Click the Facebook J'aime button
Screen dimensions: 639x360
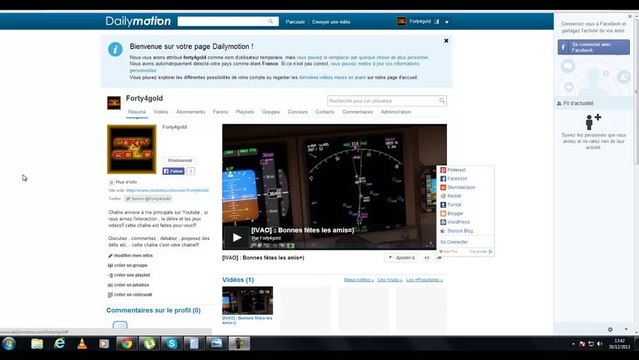(x=174, y=171)
